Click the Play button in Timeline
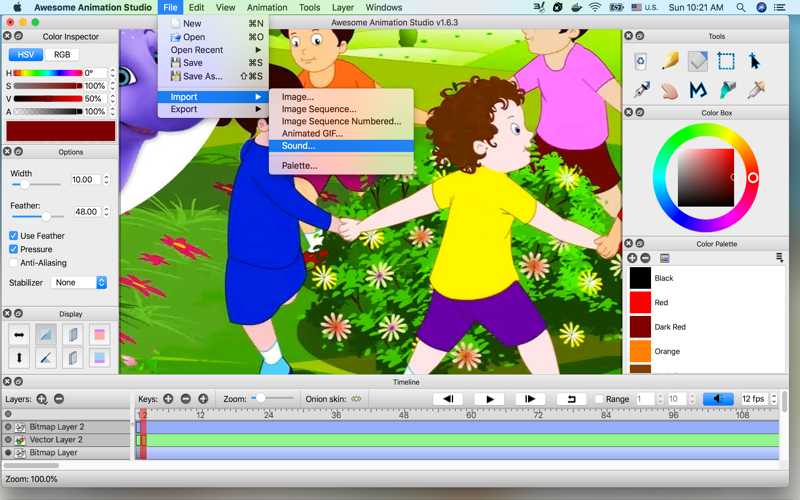The image size is (800, 500). point(489,399)
